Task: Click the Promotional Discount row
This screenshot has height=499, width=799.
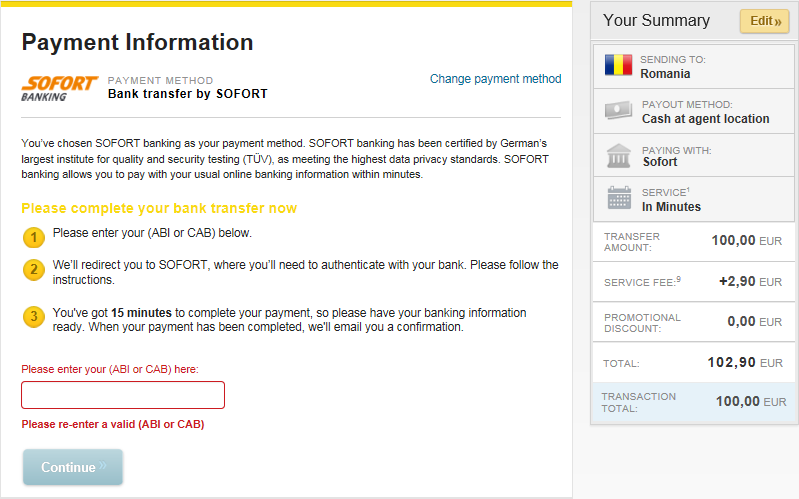Action: tap(694, 322)
